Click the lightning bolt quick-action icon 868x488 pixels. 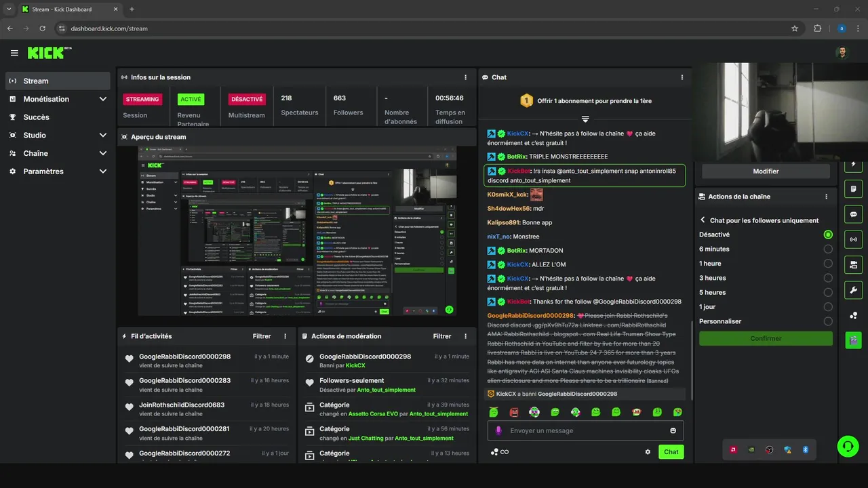pos(854,165)
